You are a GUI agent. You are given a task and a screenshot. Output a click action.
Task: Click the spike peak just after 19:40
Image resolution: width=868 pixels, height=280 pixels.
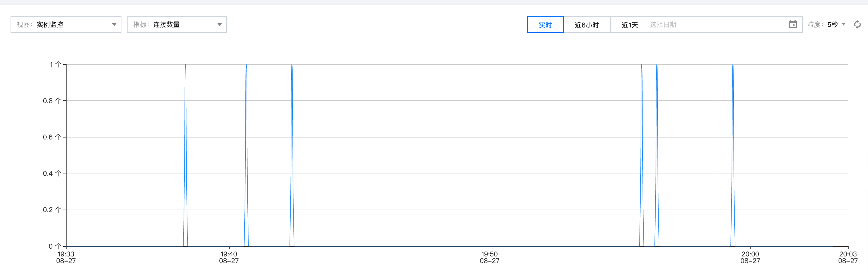pyautogui.click(x=246, y=65)
